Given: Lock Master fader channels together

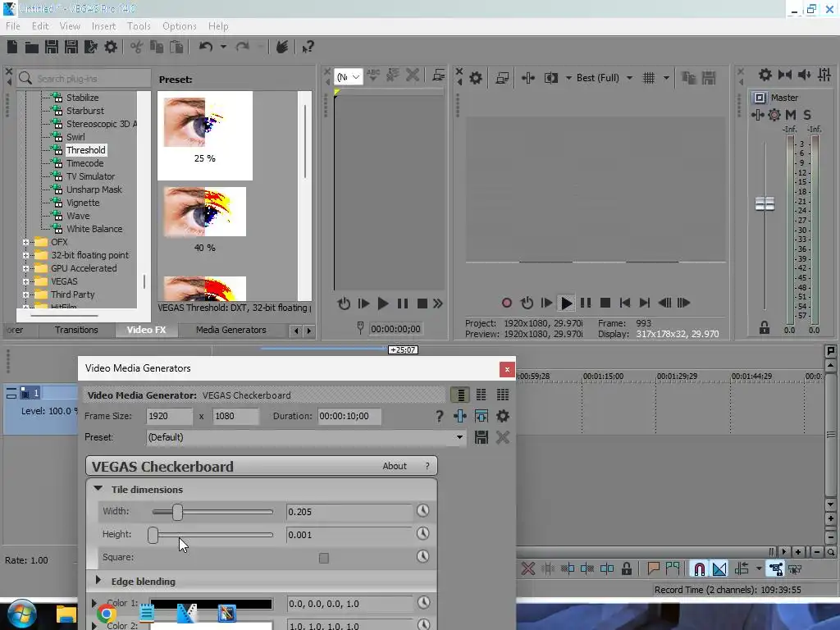Looking at the screenshot, I should pyautogui.click(x=765, y=328).
